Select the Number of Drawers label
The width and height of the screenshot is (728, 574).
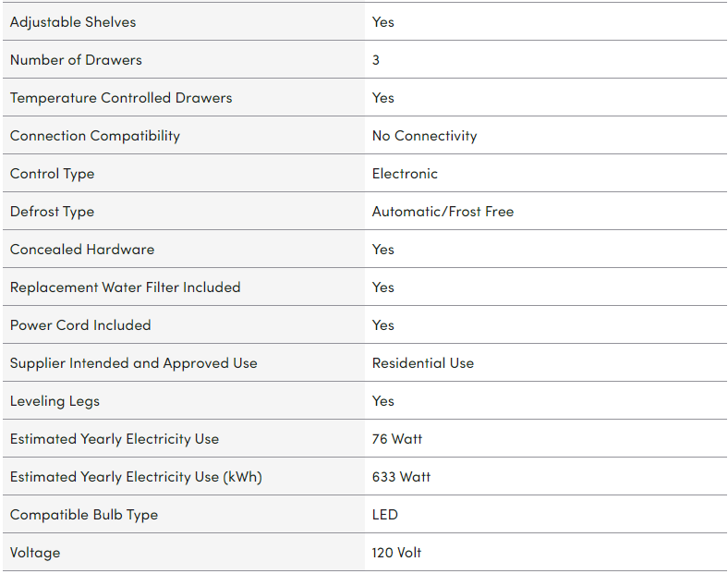[76, 59]
